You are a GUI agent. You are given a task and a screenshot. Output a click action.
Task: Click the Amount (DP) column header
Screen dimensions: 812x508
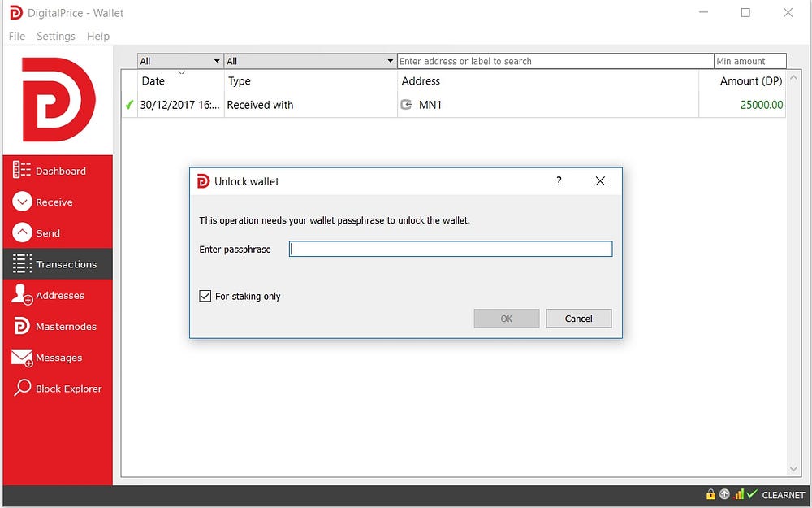click(742, 80)
